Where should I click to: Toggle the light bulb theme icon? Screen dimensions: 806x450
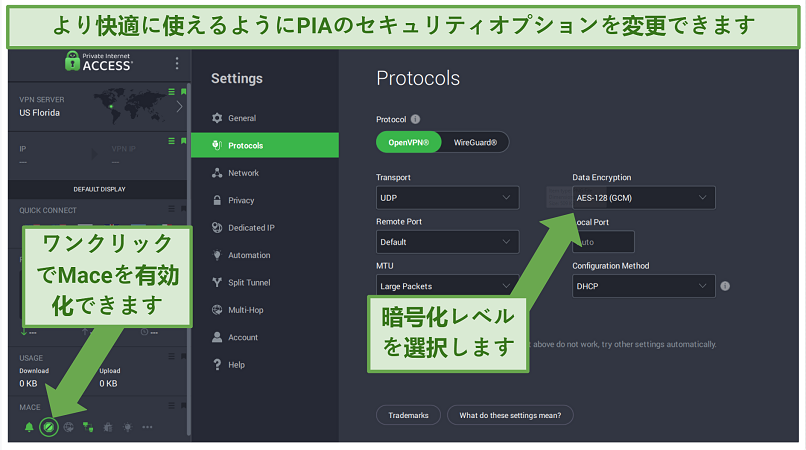click(127, 427)
